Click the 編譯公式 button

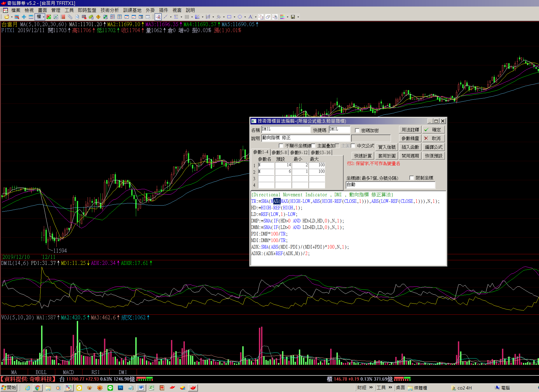coord(434,147)
